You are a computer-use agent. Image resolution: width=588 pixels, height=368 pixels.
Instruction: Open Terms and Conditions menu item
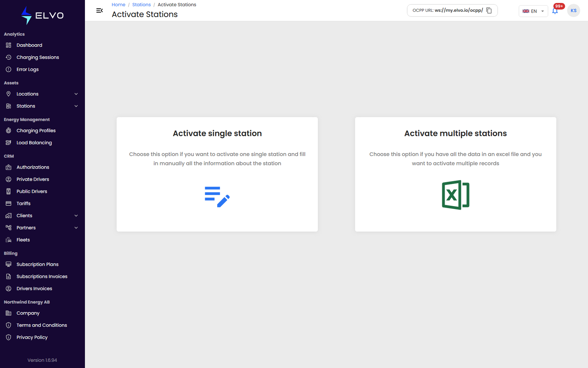[x=42, y=325]
